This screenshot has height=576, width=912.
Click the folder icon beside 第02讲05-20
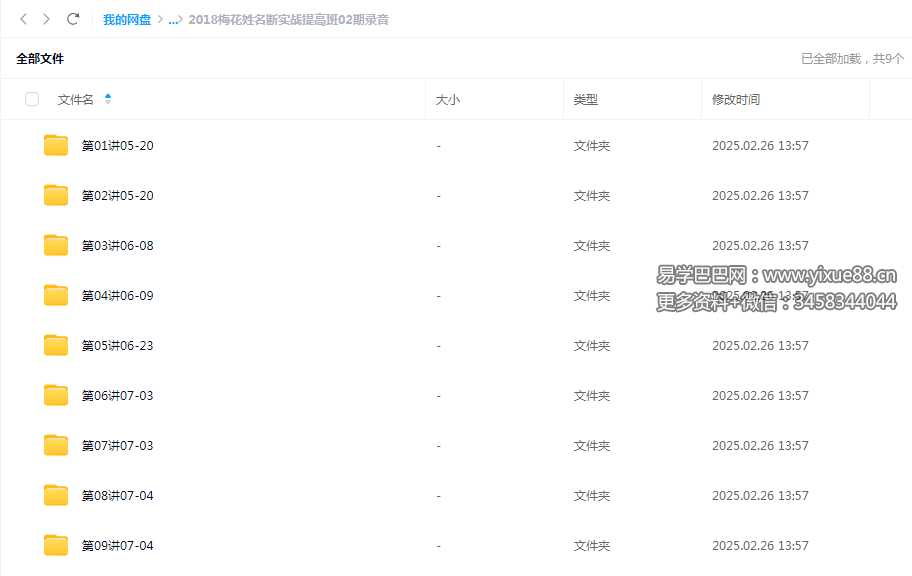(55, 195)
